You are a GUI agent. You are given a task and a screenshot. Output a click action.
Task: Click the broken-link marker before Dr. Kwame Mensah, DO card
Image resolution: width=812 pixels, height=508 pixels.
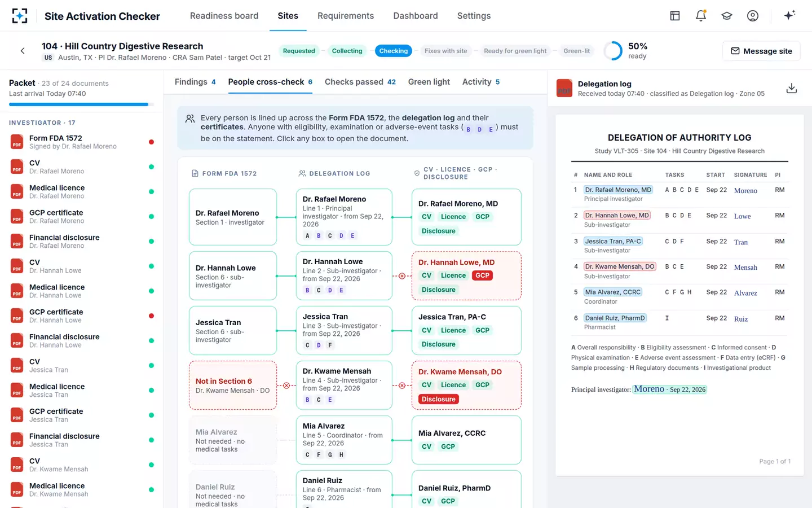pos(402,386)
